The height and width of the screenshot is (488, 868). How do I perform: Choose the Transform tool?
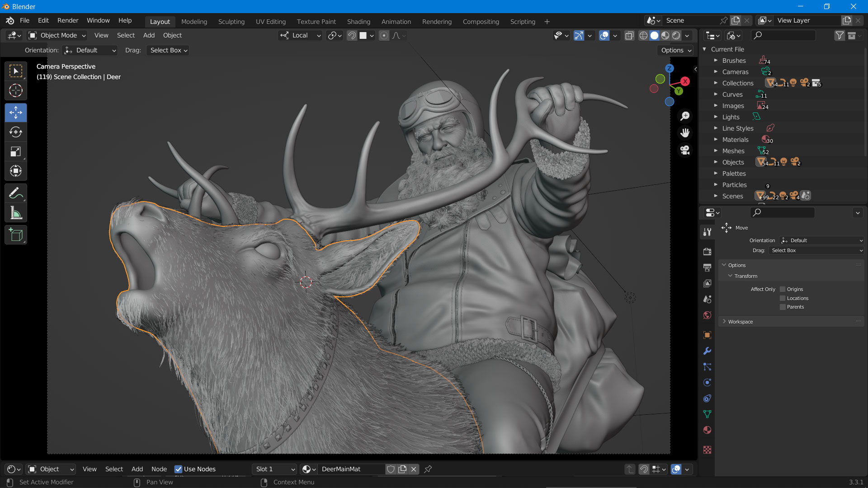click(x=16, y=171)
